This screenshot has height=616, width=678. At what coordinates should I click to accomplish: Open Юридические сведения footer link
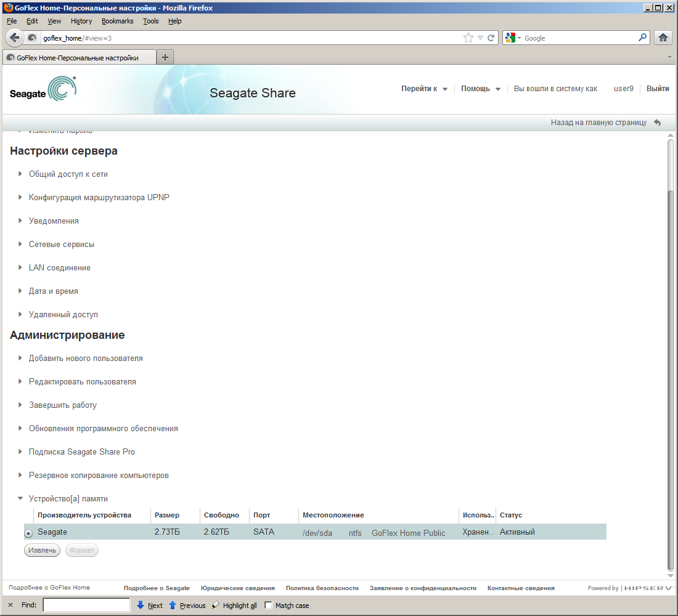click(238, 588)
